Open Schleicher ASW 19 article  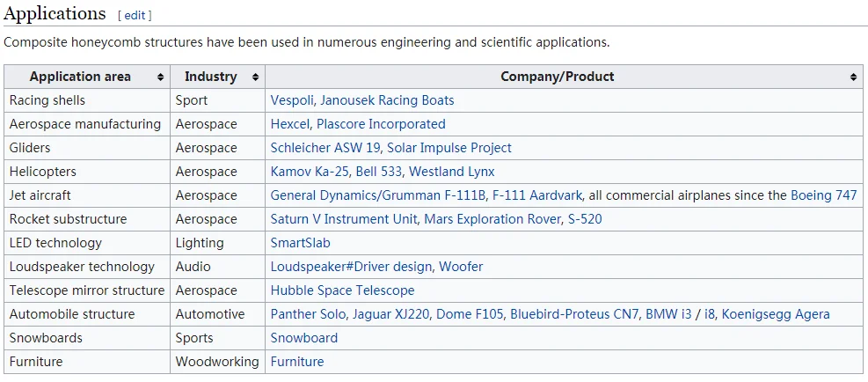325,148
